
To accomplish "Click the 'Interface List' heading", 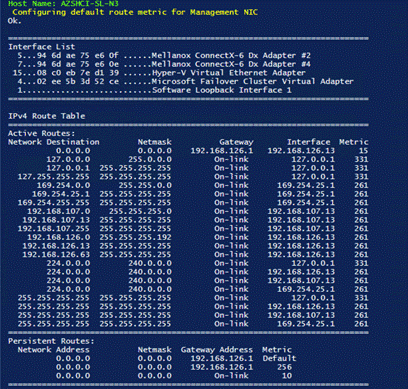I will tap(42, 47).
